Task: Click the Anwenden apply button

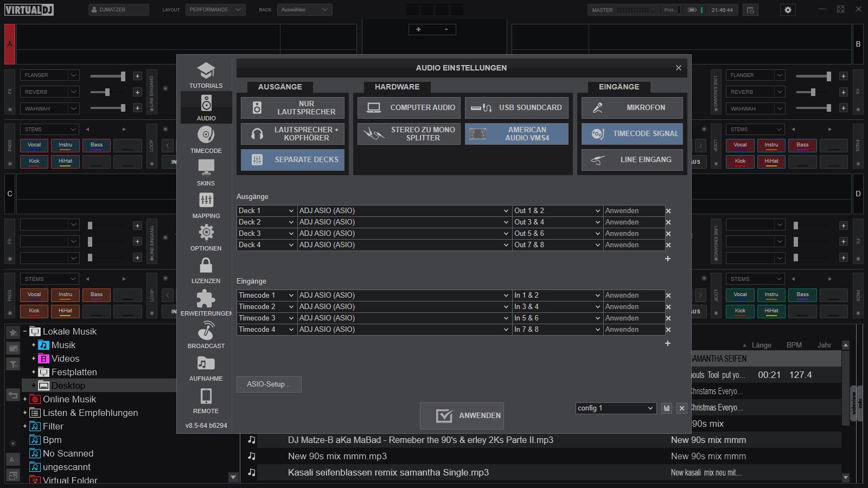Action: [x=462, y=416]
